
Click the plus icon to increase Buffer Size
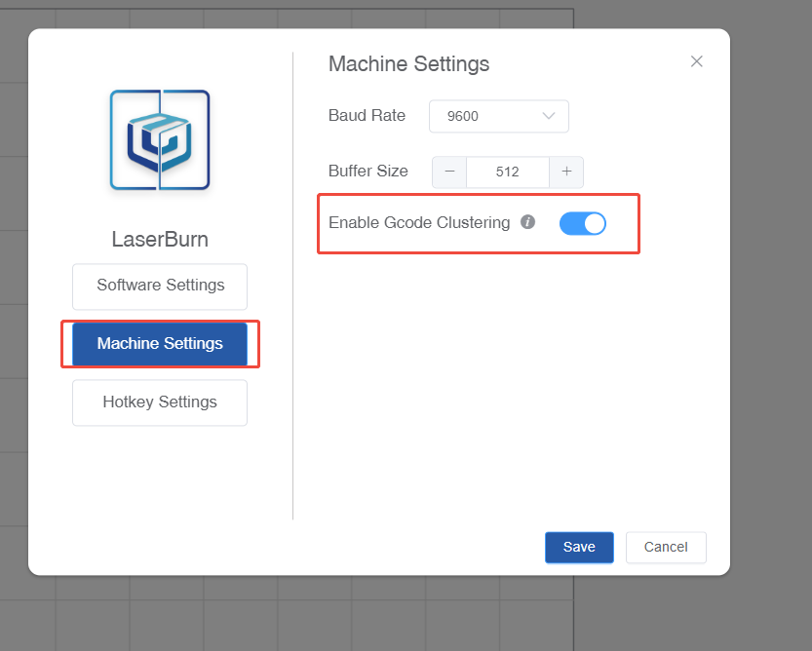[566, 172]
